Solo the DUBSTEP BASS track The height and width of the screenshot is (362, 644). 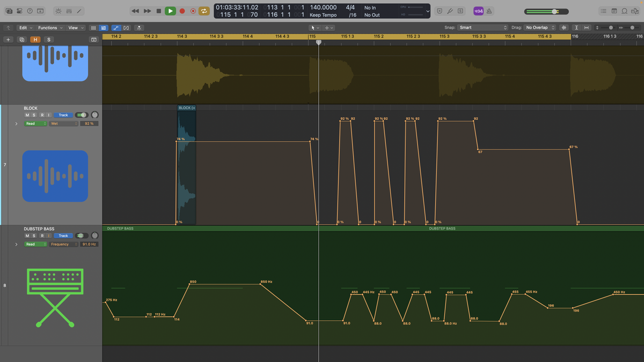coord(34,235)
